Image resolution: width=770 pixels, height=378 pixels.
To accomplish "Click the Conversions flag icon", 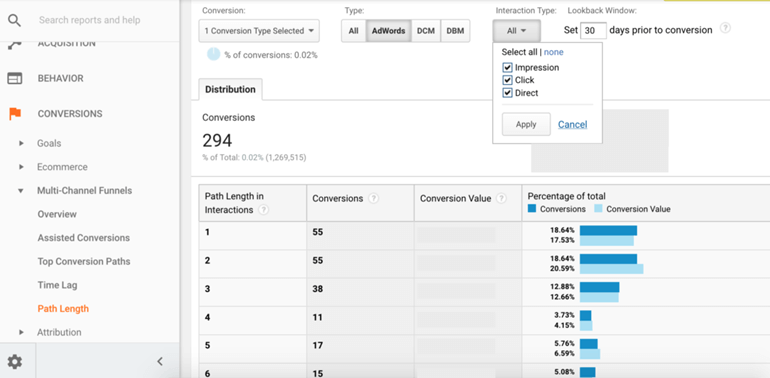I will point(15,114).
